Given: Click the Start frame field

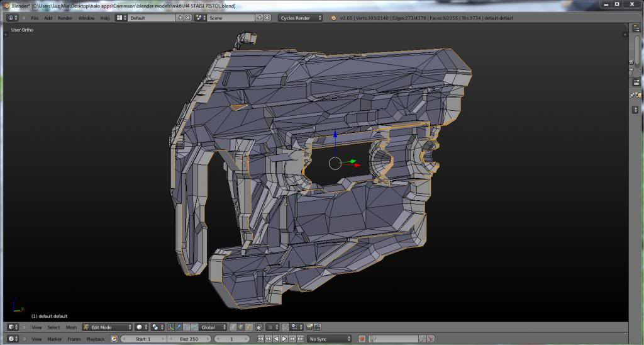Looking at the screenshot, I should 143,339.
